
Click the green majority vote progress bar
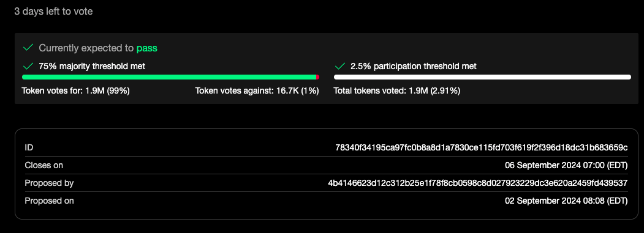(169, 77)
